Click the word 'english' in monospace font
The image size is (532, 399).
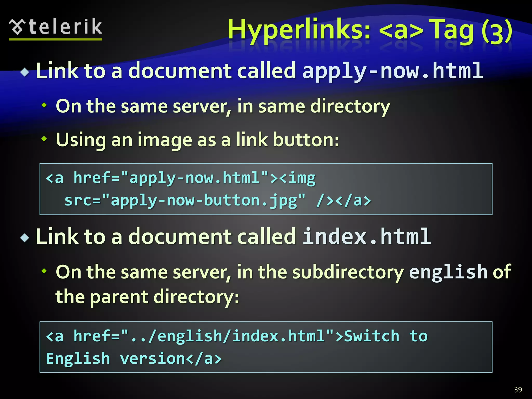pyautogui.click(x=448, y=272)
